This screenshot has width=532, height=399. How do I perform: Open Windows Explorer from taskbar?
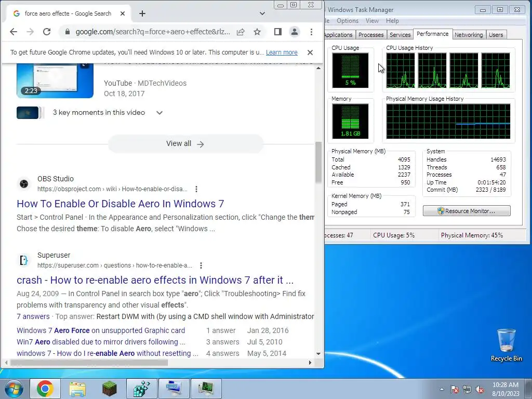tap(77, 389)
